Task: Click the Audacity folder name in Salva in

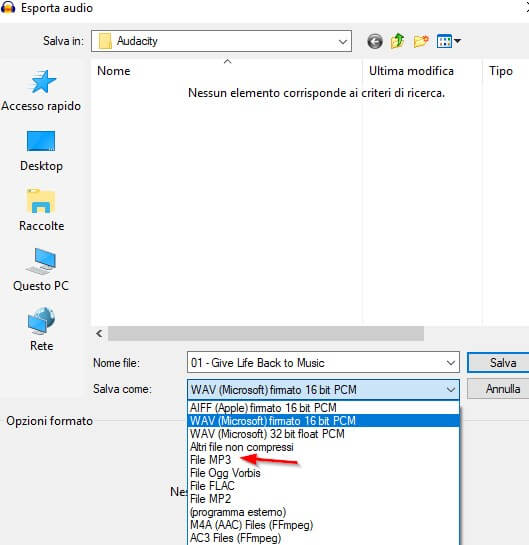Action: pos(137,41)
